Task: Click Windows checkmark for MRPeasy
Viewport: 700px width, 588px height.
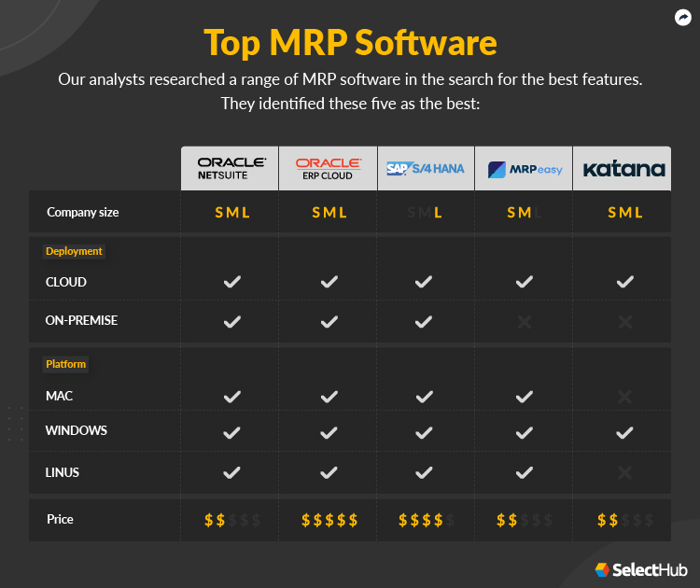Action: (x=525, y=433)
